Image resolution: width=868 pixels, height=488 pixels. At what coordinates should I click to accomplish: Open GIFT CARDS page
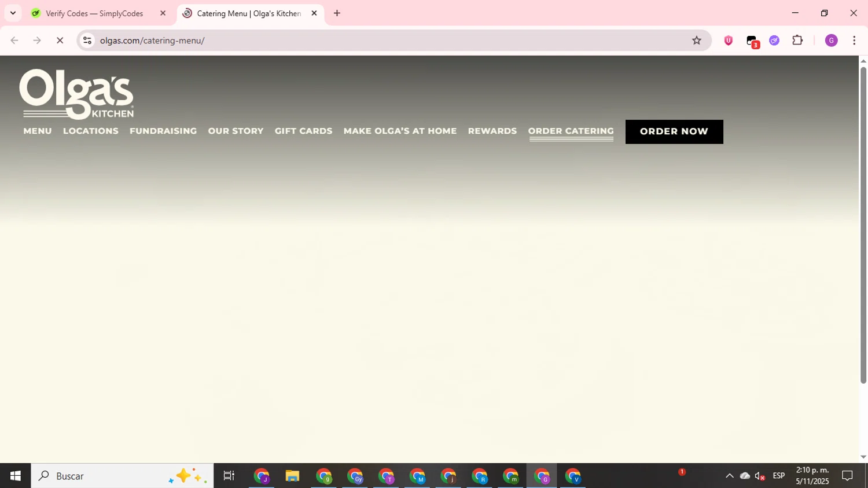pyautogui.click(x=303, y=131)
